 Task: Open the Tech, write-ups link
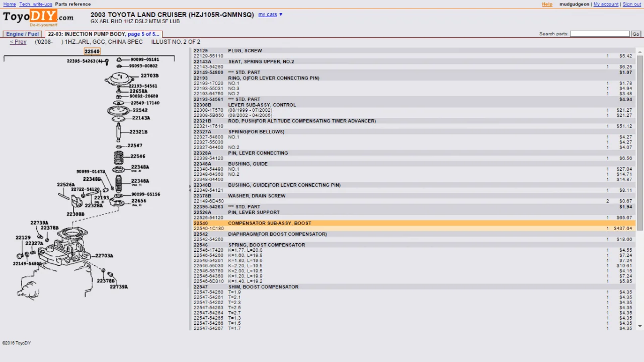pos(36,4)
